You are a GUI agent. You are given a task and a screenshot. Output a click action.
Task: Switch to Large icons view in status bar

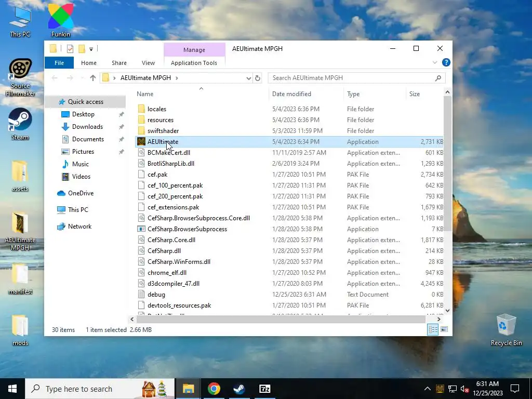(x=444, y=329)
